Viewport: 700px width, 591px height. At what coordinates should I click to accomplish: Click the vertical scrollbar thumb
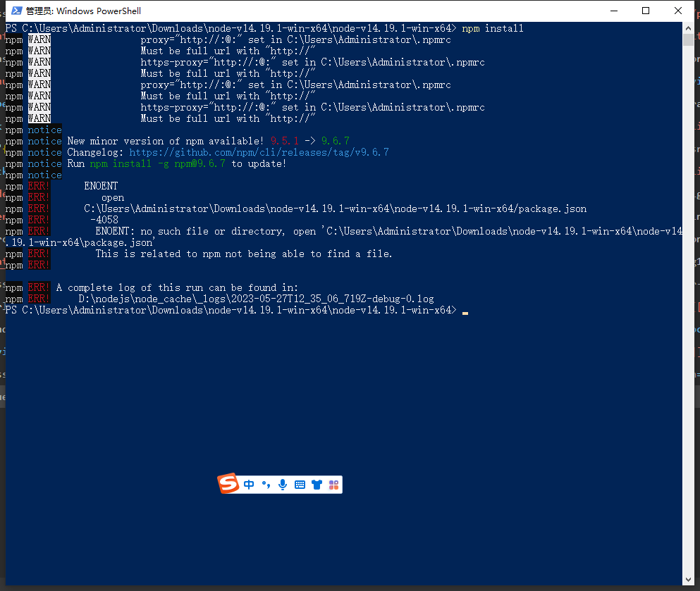[x=688, y=39]
